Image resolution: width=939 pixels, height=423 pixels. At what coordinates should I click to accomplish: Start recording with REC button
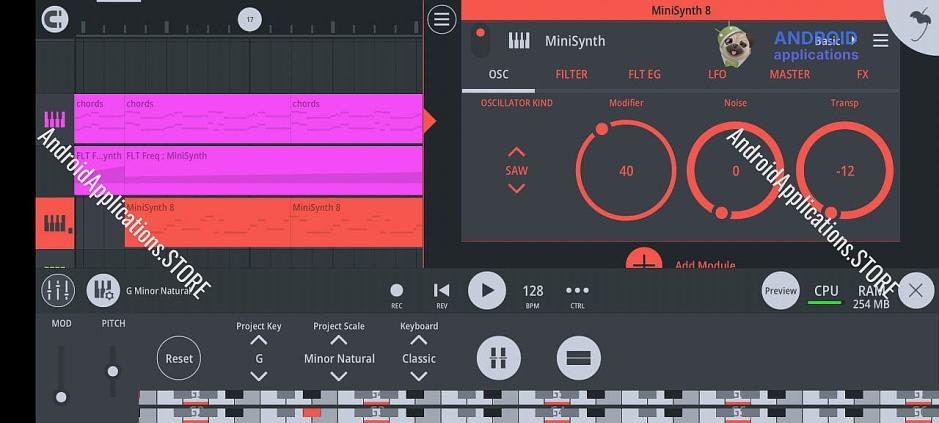(396, 295)
